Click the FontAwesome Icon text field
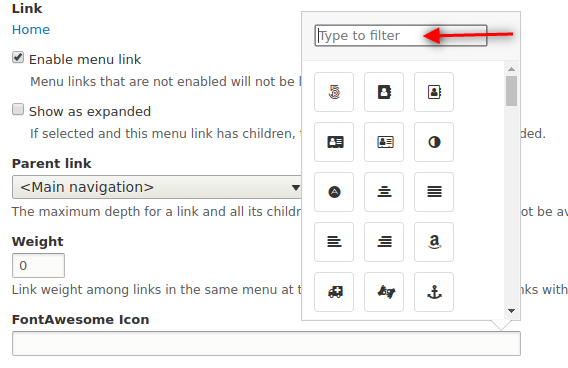 (x=266, y=343)
